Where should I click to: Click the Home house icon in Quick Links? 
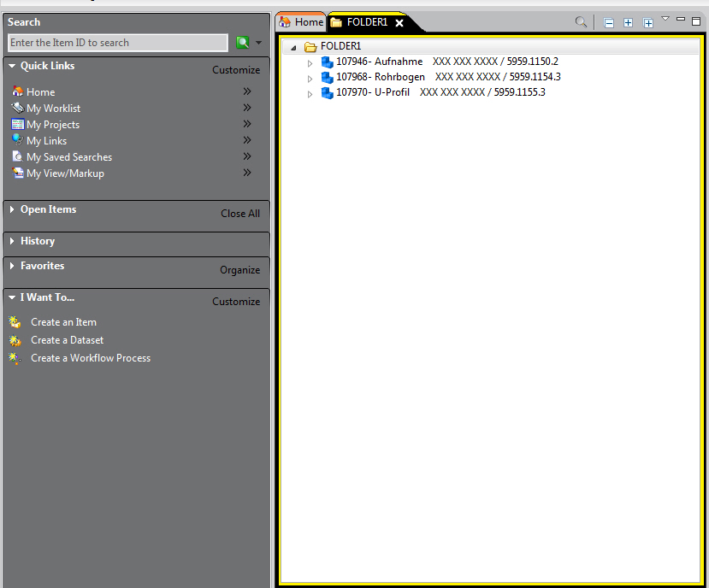pyautogui.click(x=18, y=91)
